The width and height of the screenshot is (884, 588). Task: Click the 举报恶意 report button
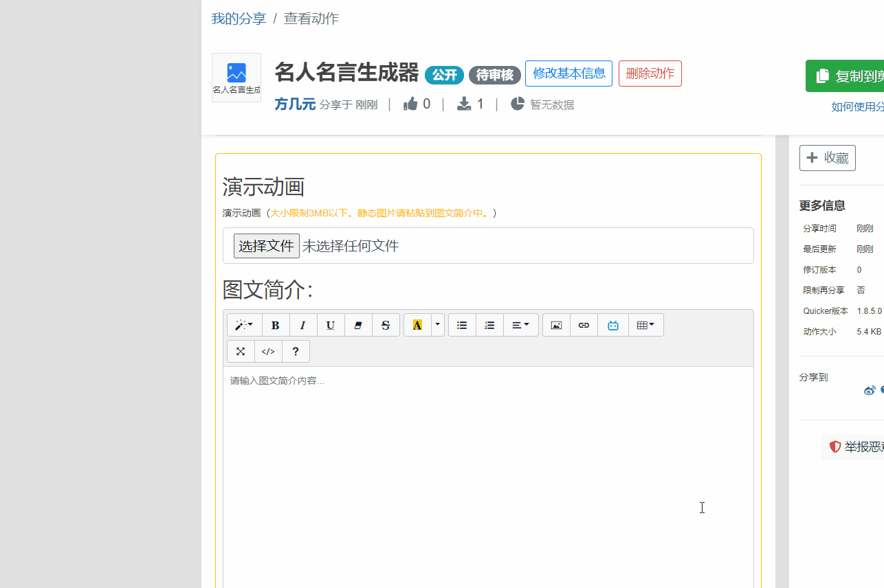pyautogui.click(x=853, y=447)
